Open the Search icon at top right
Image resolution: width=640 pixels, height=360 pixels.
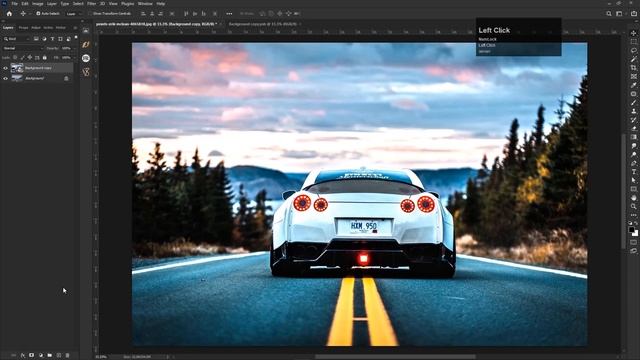609,13
